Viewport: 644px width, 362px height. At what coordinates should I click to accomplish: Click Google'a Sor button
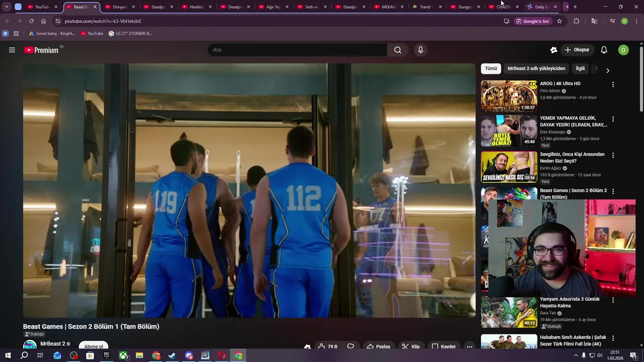[x=532, y=21]
